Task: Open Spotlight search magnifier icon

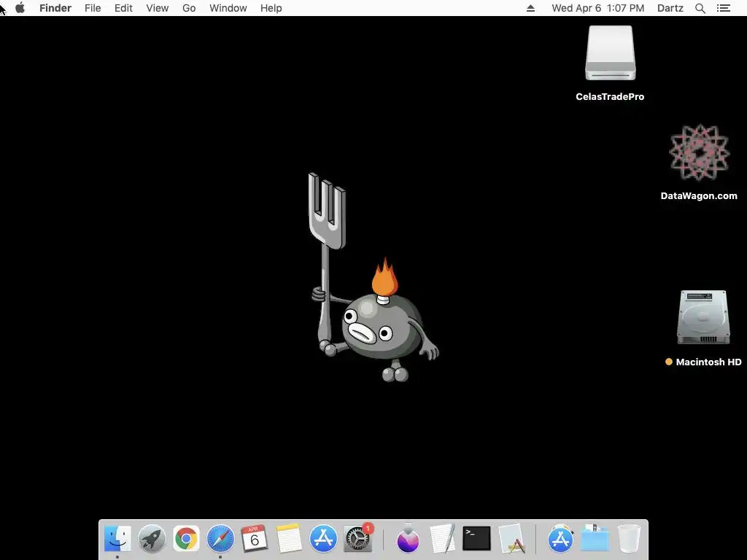Action: [700, 8]
